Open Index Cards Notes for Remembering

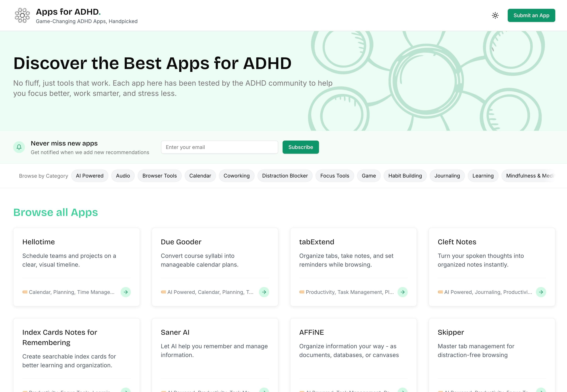(60, 337)
